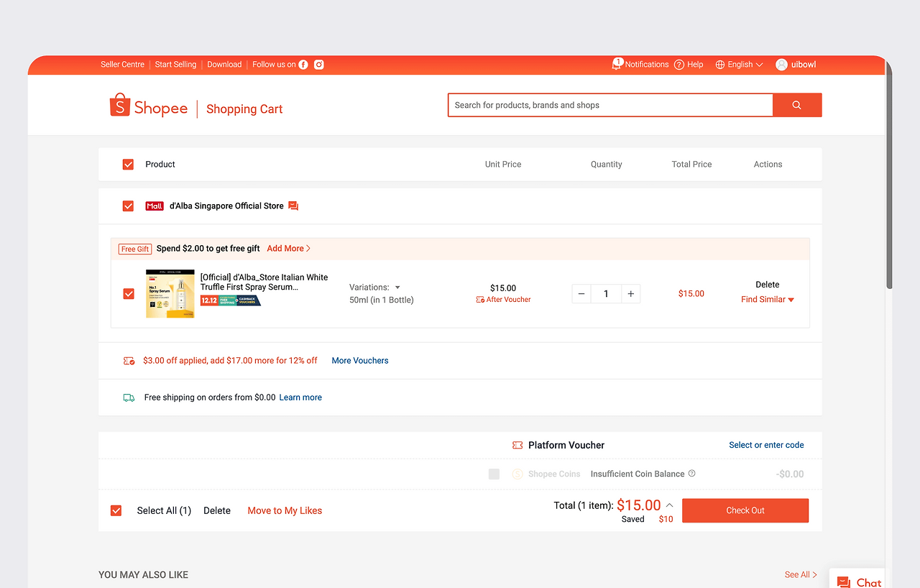Open See All recommendations
The image size is (920, 588).
(x=801, y=575)
